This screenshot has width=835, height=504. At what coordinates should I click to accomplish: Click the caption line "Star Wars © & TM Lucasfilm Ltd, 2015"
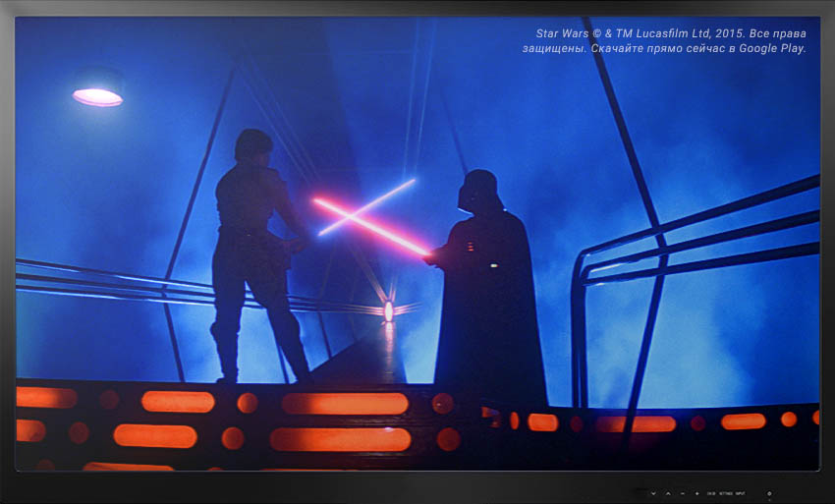[x=640, y=33]
